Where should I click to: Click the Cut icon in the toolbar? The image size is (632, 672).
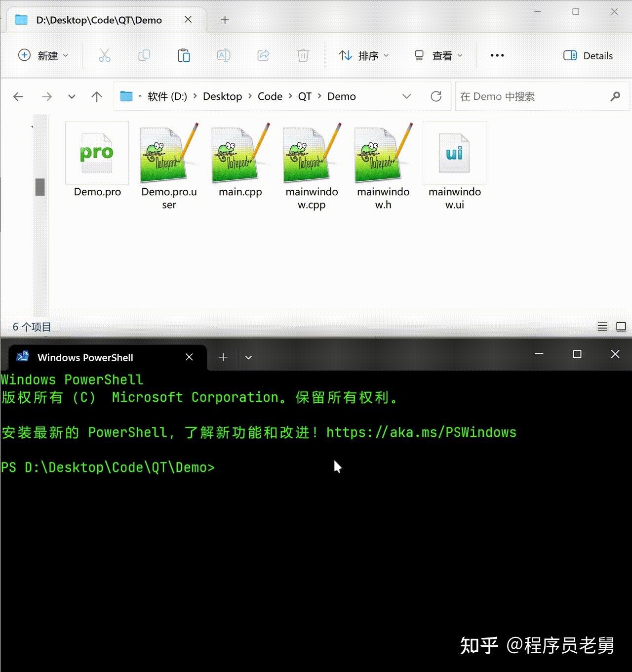pos(104,55)
